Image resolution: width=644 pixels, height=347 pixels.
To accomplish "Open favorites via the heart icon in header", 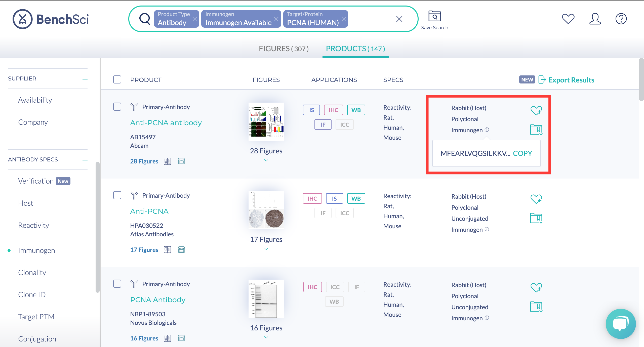I will tap(568, 19).
